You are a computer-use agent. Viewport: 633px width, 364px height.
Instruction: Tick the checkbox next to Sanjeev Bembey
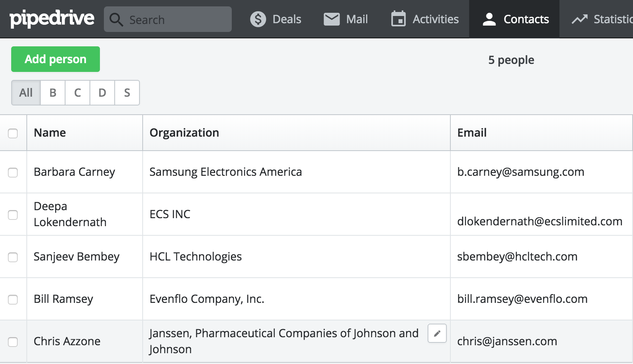click(x=13, y=257)
